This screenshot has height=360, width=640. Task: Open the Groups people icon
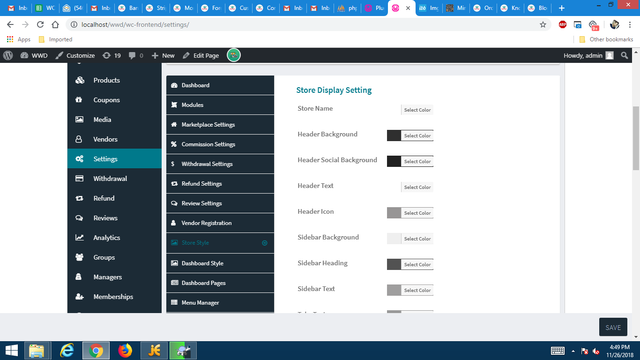point(79,257)
